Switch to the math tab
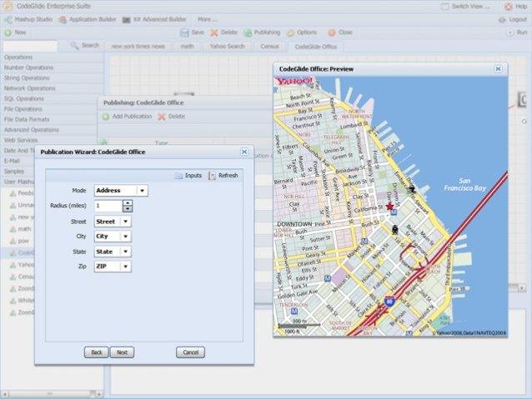This screenshot has width=532, height=399. (x=187, y=47)
